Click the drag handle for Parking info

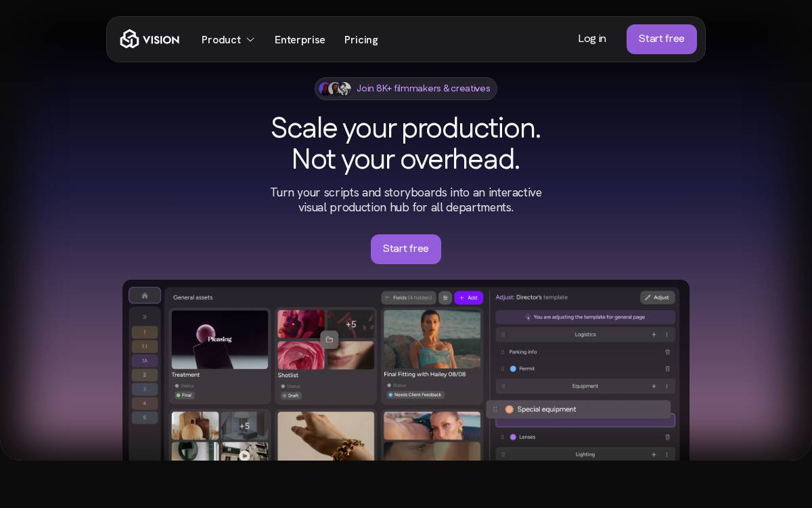pyautogui.click(x=502, y=352)
